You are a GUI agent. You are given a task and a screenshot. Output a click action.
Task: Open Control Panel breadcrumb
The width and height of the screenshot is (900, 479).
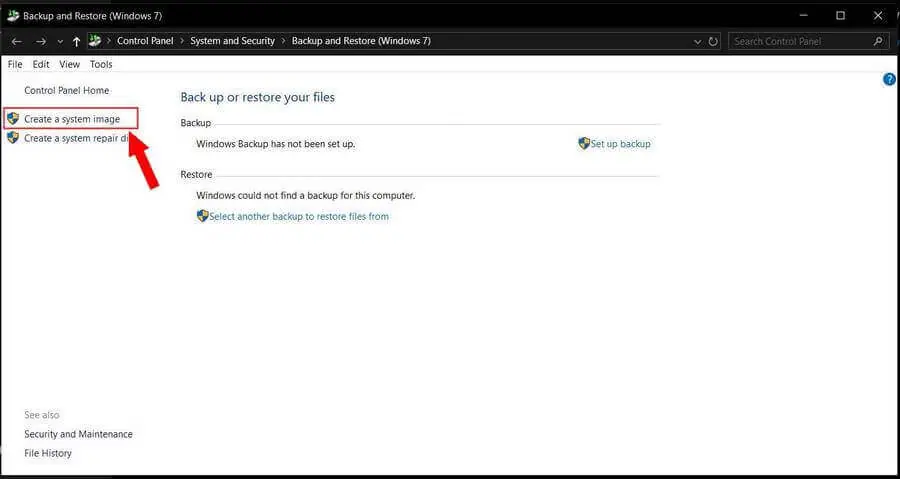point(145,41)
